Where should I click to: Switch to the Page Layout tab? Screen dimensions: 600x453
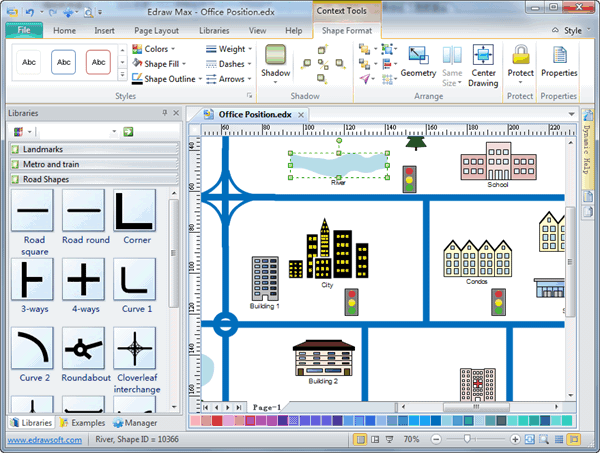(157, 31)
